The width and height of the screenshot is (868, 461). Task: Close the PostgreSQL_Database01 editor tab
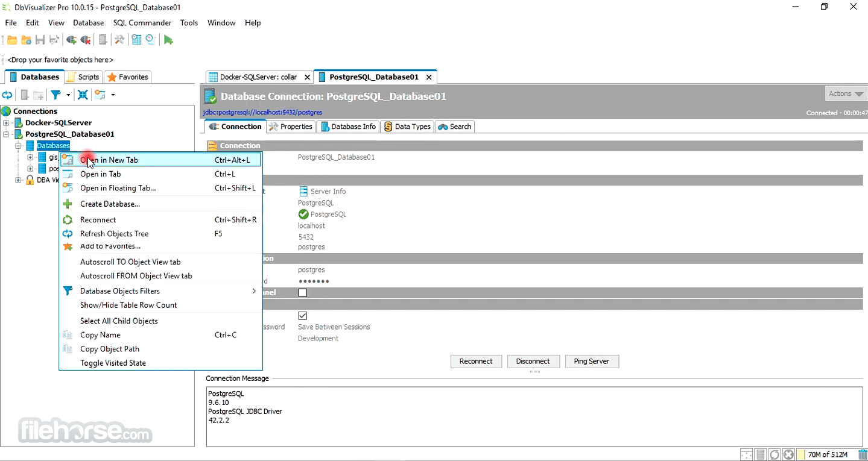(429, 77)
